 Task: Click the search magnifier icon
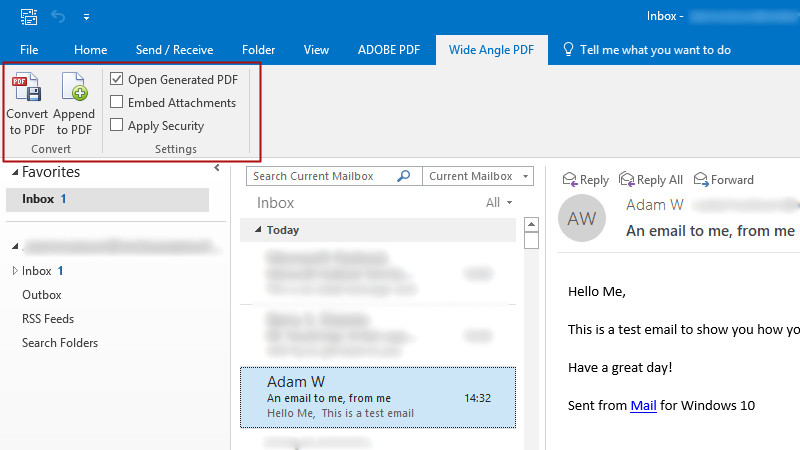[404, 176]
